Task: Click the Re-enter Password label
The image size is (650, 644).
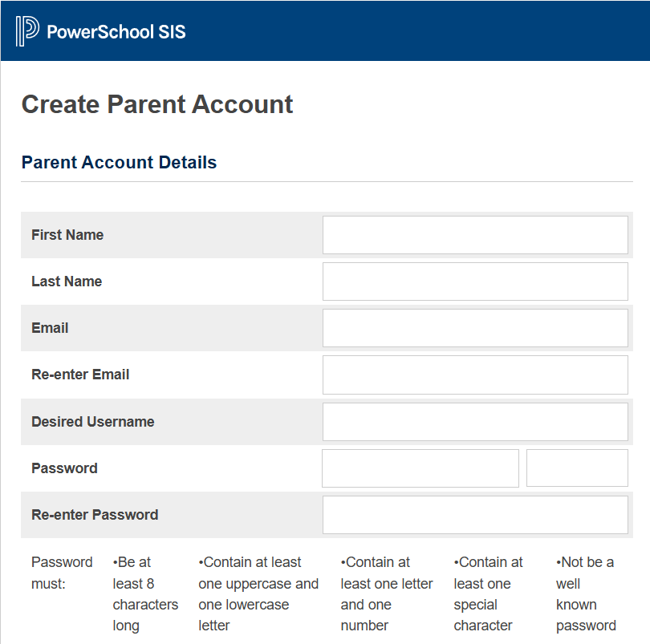Action: point(95,514)
